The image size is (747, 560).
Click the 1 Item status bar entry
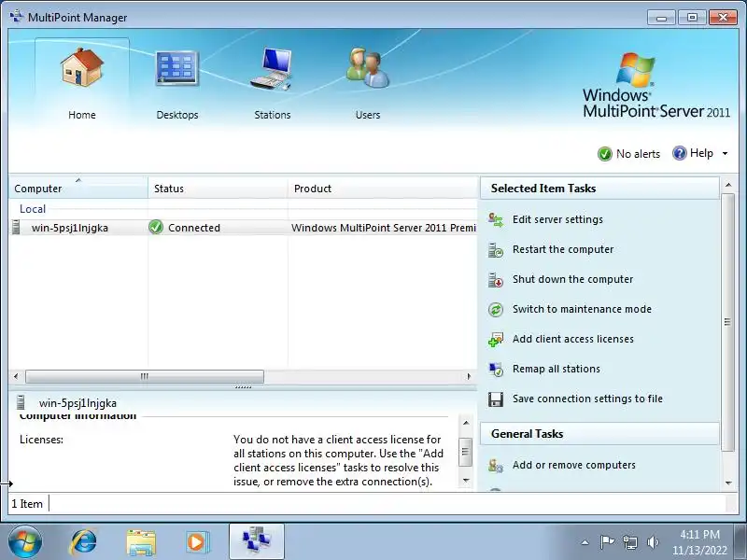(x=27, y=504)
